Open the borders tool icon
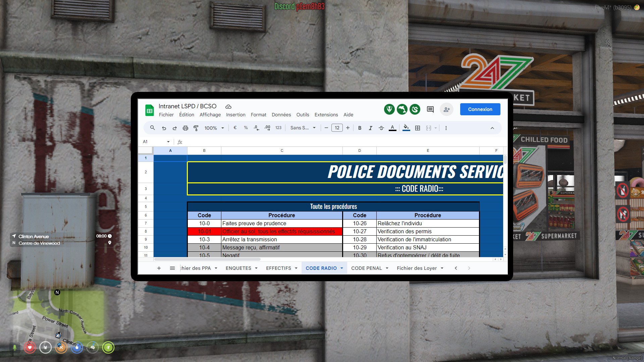 [418, 128]
